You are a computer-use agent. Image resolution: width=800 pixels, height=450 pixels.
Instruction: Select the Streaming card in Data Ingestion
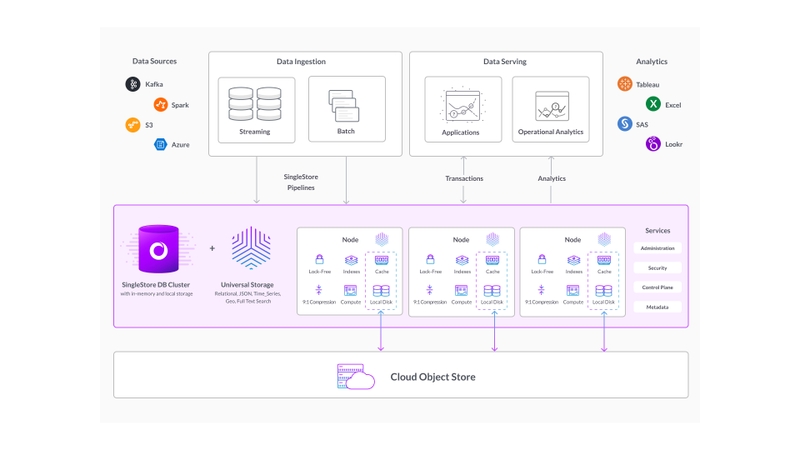(257, 110)
